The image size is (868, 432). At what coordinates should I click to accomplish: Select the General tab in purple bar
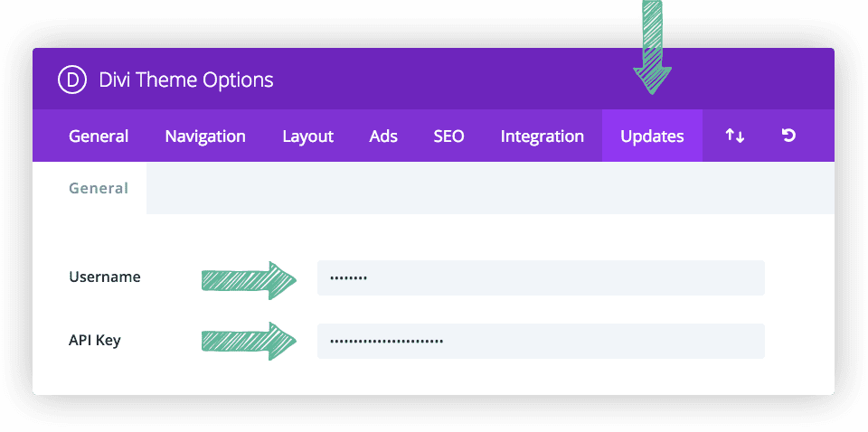coord(99,136)
